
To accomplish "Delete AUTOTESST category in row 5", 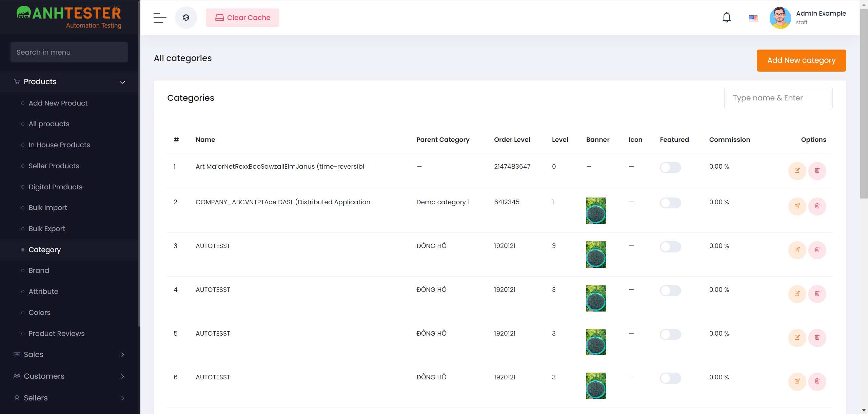I will pos(817,337).
